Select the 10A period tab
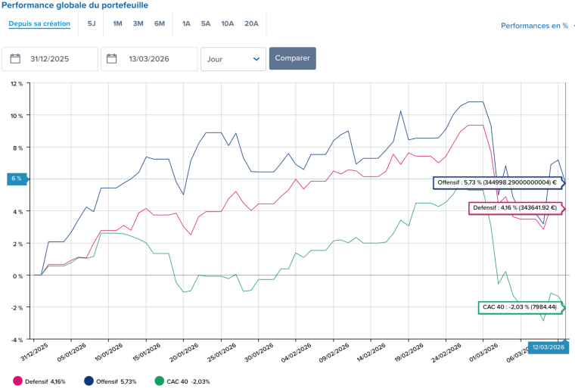Viewport: 575px width, 392px height. (227, 23)
